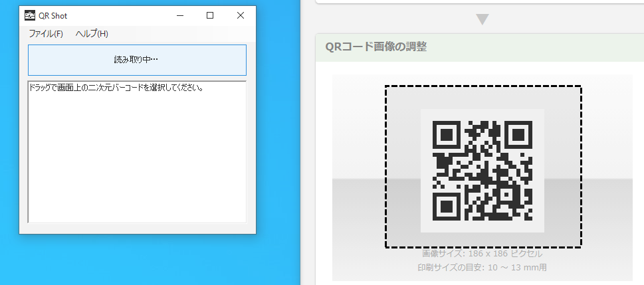Click inside the QR Shot result text area
This screenshot has width=644, height=285.
coord(137,152)
